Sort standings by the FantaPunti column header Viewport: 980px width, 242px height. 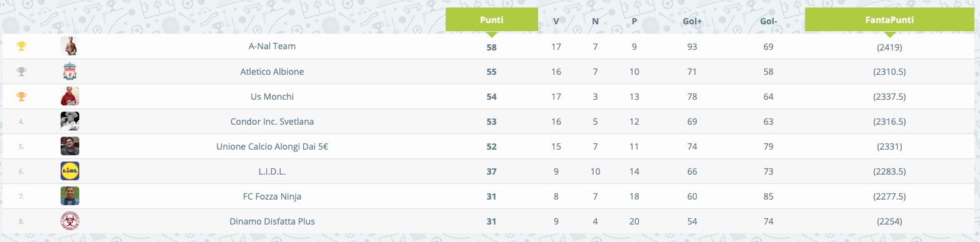click(x=889, y=20)
